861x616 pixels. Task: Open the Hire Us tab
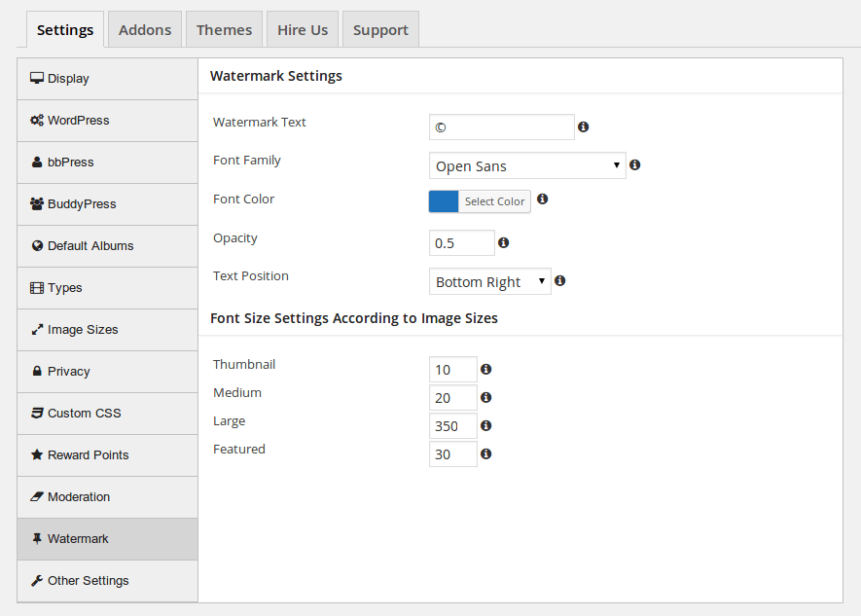pyautogui.click(x=303, y=29)
